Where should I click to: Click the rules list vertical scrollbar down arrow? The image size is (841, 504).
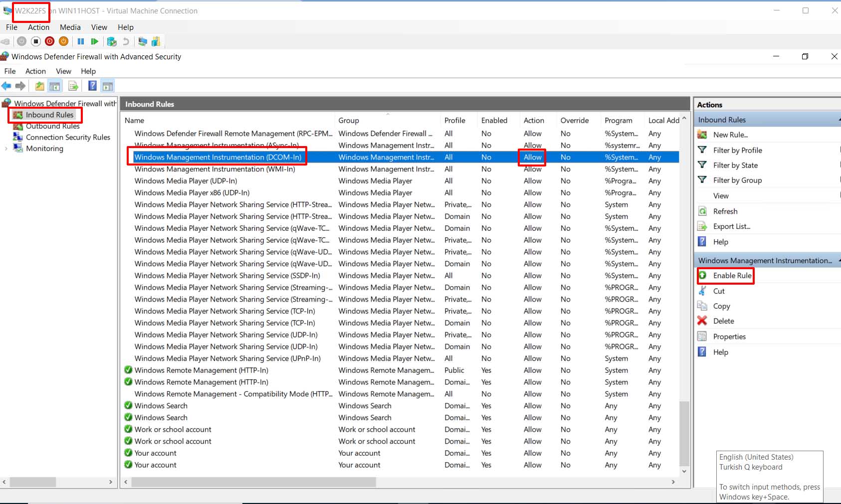pyautogui.click(x=684, y=471)
